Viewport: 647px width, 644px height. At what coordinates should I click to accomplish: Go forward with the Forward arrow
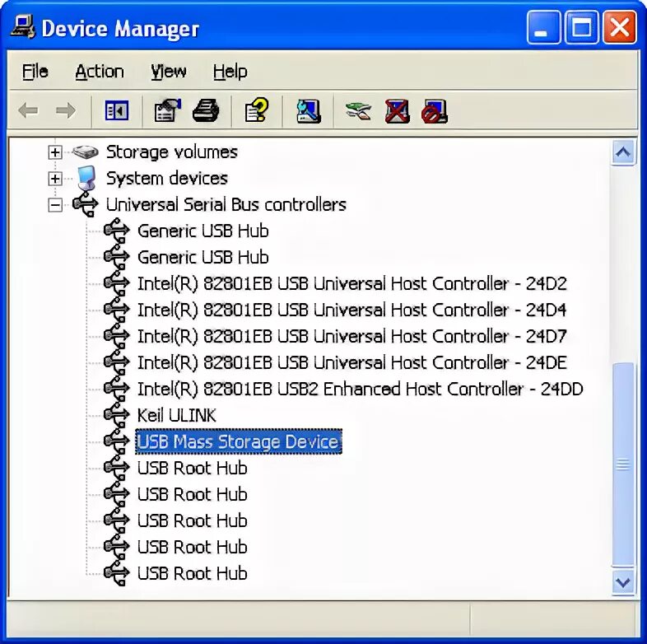[66, 110]
